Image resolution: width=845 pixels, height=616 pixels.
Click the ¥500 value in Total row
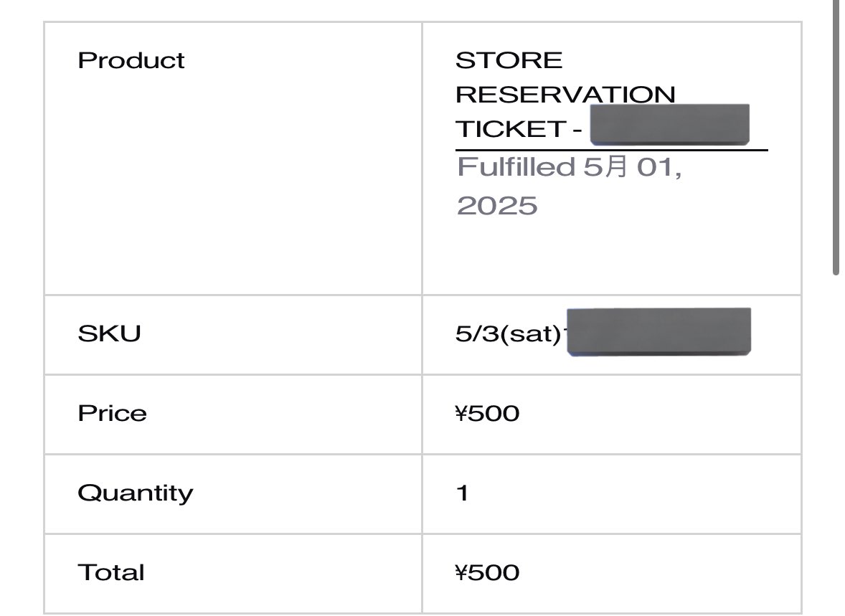click(487, 573)
